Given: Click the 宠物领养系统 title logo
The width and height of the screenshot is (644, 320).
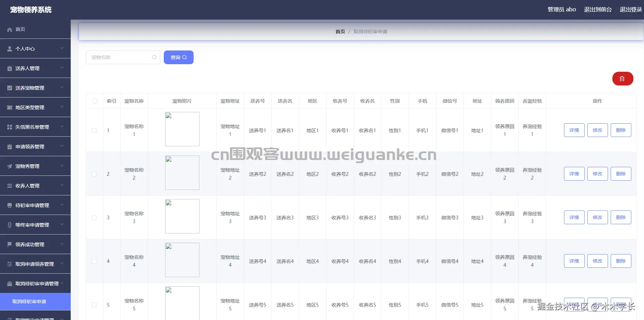Looking at the screenshot, I should coord(31,10).
